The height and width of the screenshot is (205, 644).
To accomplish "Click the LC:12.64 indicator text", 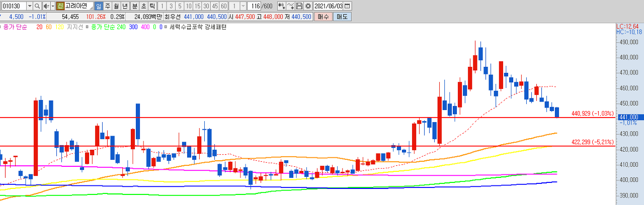I will [627, 26].
